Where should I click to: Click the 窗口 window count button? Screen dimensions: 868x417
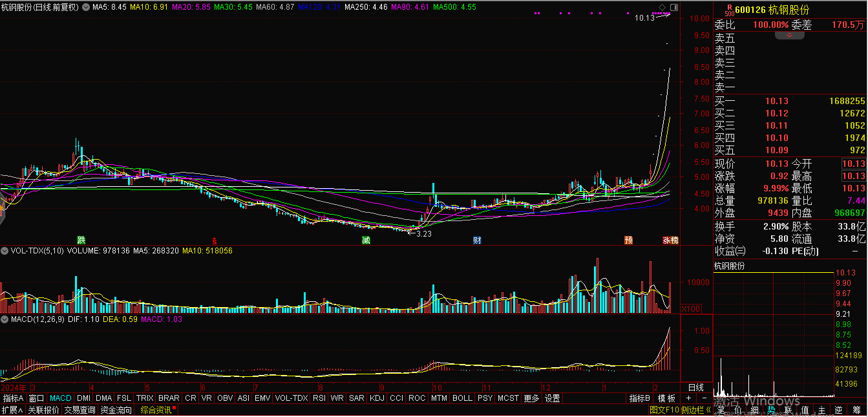click(x=37, y=398)
